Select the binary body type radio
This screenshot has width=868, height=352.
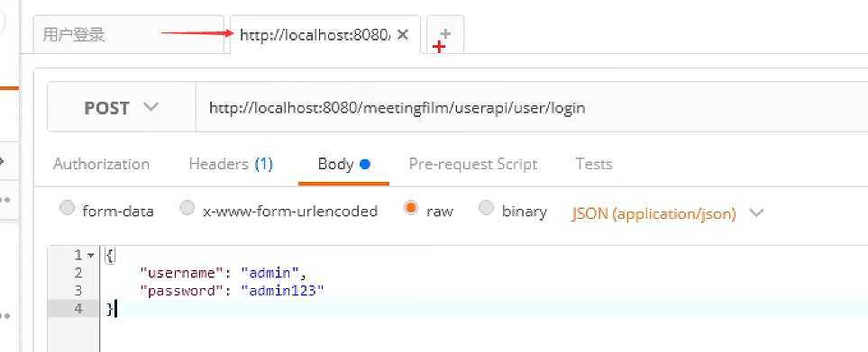point(486,208)
